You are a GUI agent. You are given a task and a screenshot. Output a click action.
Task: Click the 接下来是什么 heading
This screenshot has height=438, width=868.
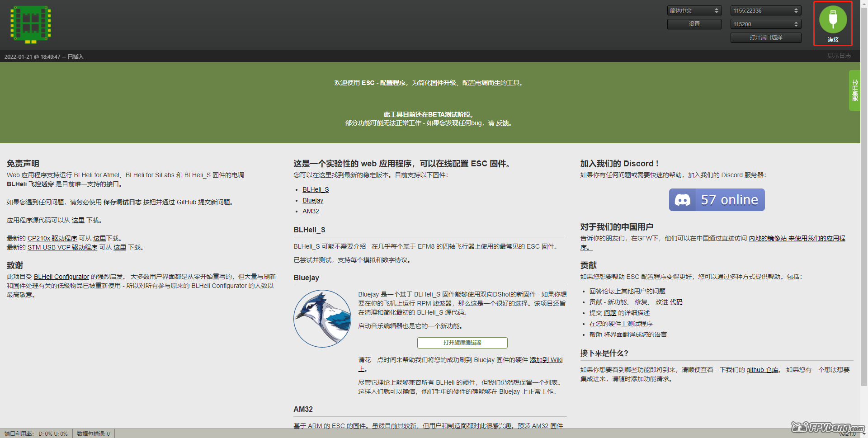tap(604, 353)
